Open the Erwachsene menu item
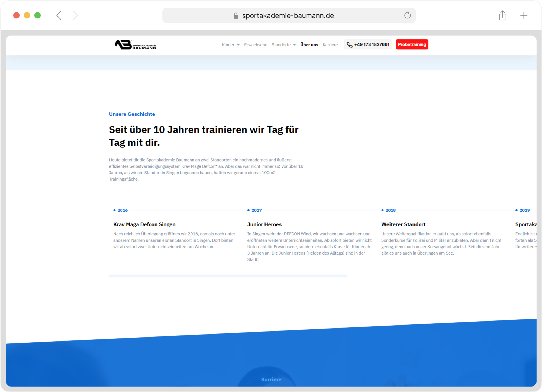Screen dimensions: 542x392 click(x=255, y=45)
